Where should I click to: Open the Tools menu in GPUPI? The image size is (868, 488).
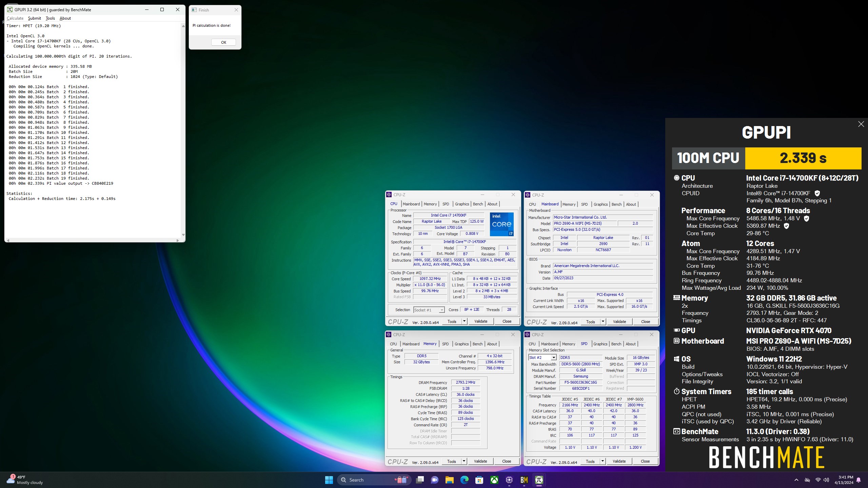tap(50, 18)
